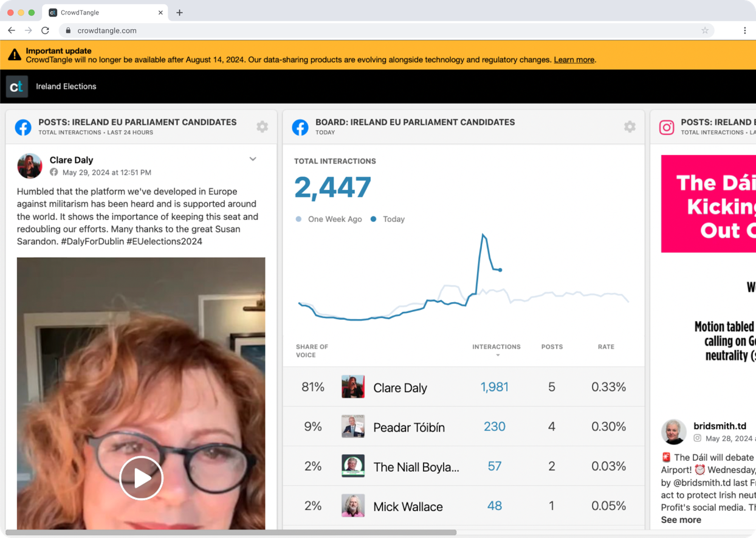Screen dimensions: 756x538
Task: Click small Instagram icon beside bridsmith.td date
Action: click(698, 438)
